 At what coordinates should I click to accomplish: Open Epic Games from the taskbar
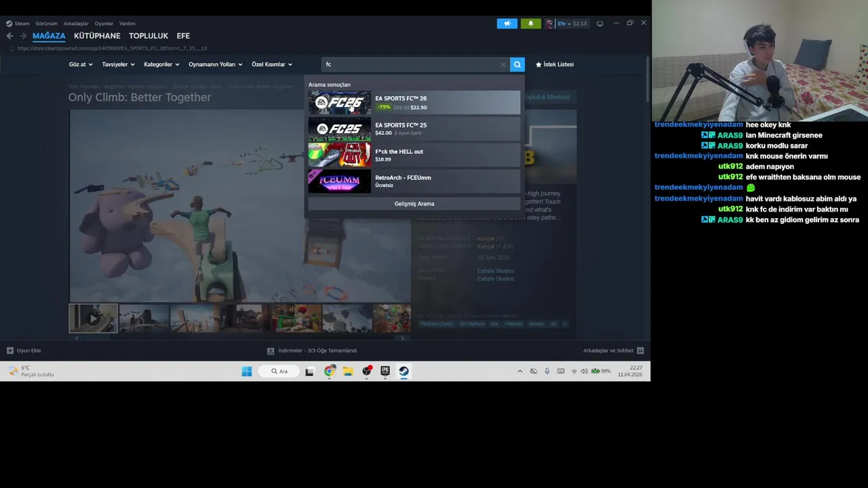point(385,371)
